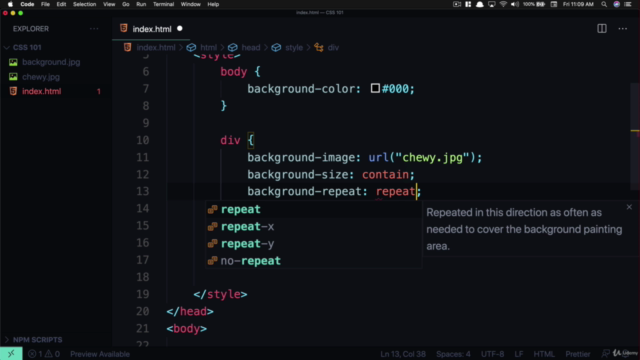Image resolution: width=640 pixels, height=360 pixels.
Task: Open editor more actions ellipsis
Action: (x=622, y=29)
